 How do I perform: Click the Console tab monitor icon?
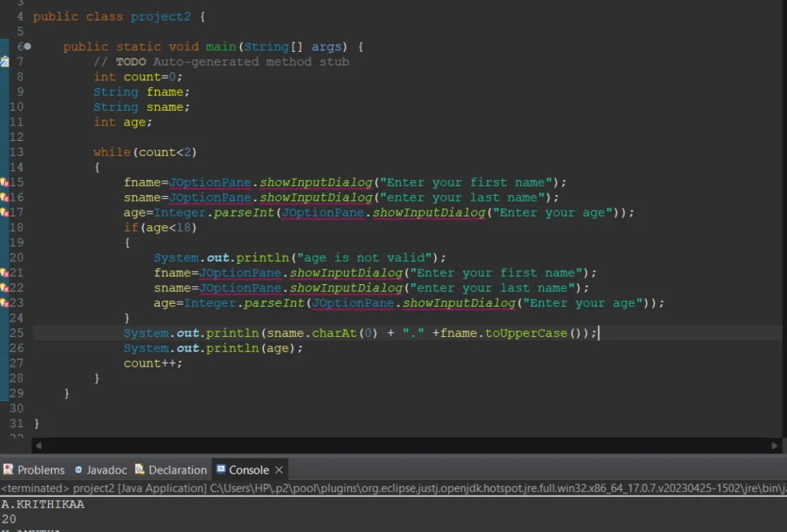[x=220, y=469]
